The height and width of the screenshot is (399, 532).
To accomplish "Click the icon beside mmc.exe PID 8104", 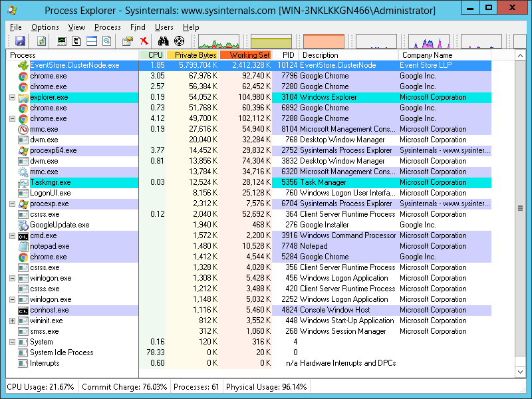I will pos(23,130).
